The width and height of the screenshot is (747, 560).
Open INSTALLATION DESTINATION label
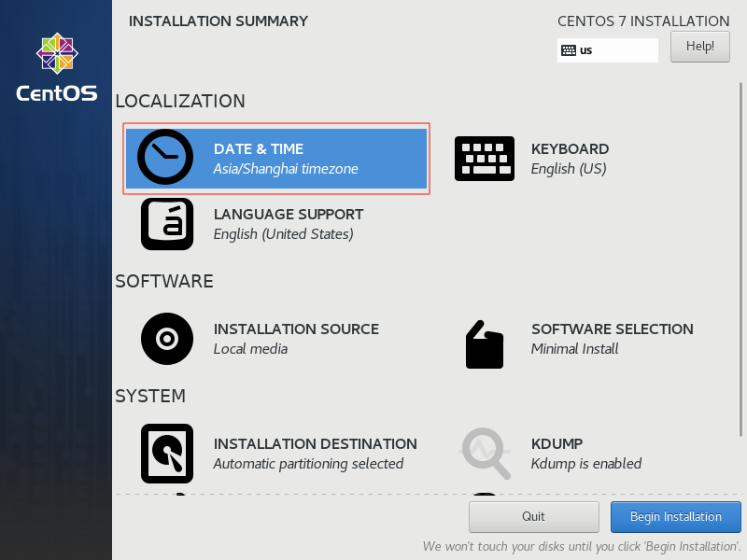click(x=315, y=444)
